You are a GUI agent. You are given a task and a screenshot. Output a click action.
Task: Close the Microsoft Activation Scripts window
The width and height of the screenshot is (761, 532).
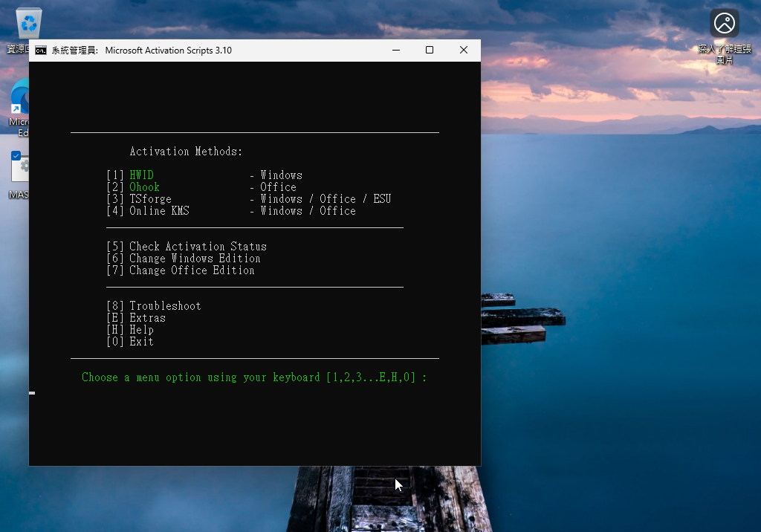tap(464, 51)
